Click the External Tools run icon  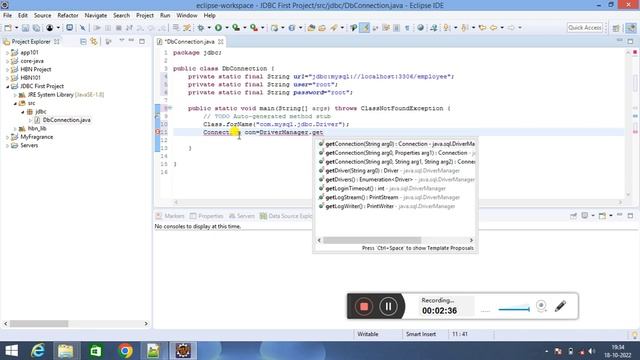click(254, 28)
